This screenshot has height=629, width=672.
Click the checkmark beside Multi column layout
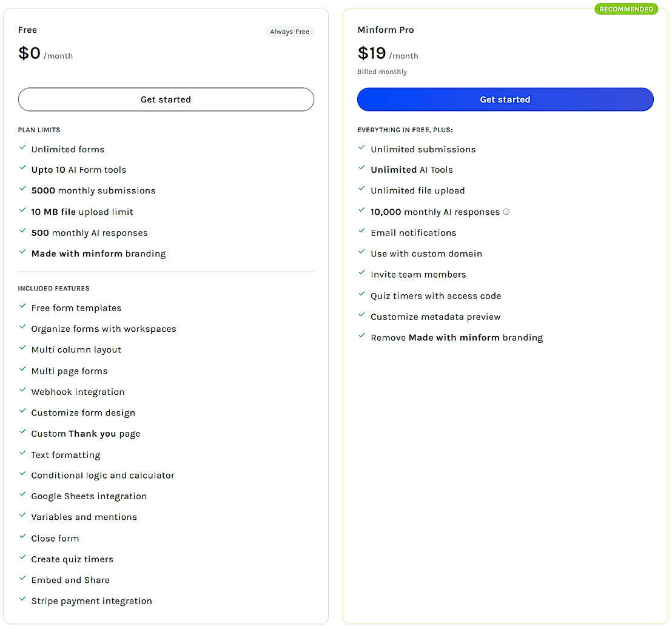[x=22, y=348]
